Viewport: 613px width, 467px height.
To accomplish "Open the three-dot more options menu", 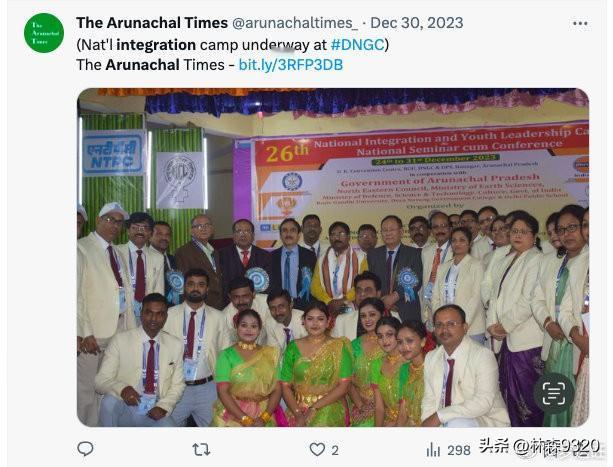I will tap(580, 23).
